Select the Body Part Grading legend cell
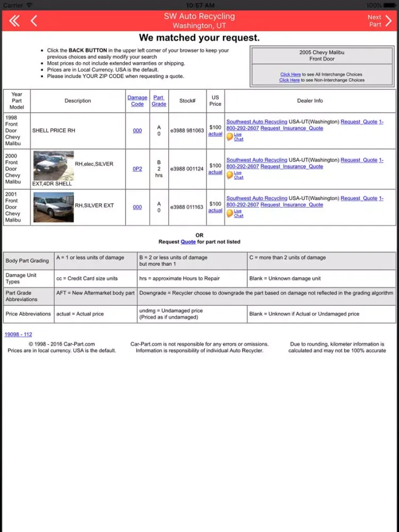Viewport: 399px width, 532px height. coord(29,261)
